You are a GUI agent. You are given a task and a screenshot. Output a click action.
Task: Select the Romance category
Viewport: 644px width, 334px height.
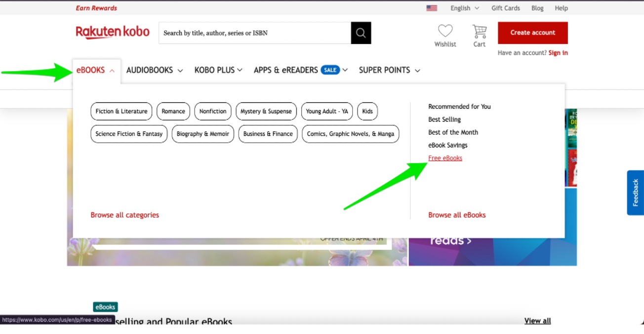173,111
